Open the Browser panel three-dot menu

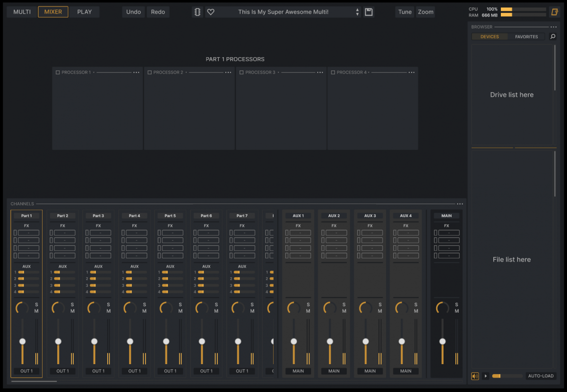point(553,27)
